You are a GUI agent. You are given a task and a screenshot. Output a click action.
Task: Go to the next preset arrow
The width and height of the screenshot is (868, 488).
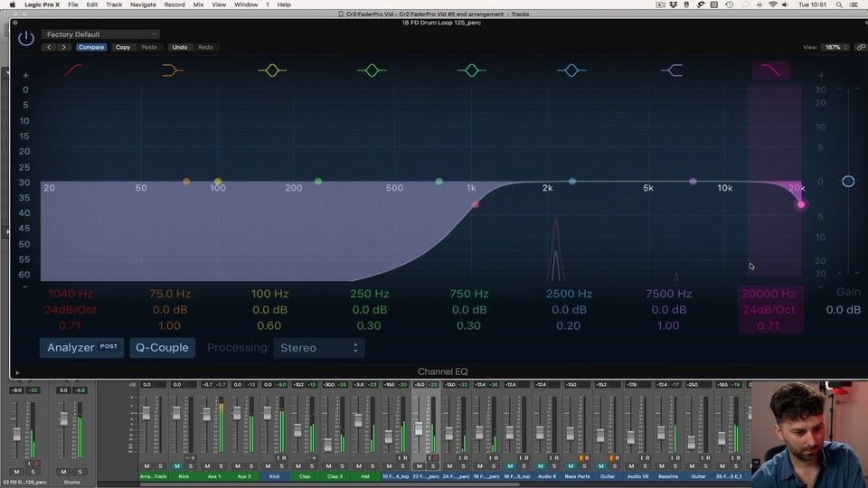(63, 47)
